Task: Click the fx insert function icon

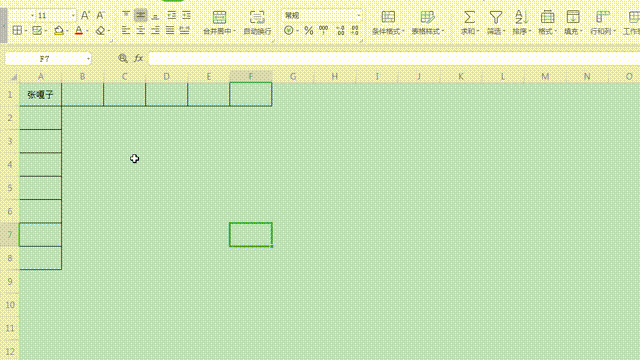Action: click(139, 58)
